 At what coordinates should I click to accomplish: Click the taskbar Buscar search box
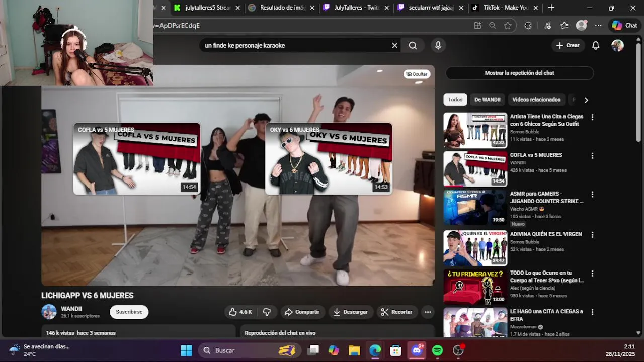250,350
